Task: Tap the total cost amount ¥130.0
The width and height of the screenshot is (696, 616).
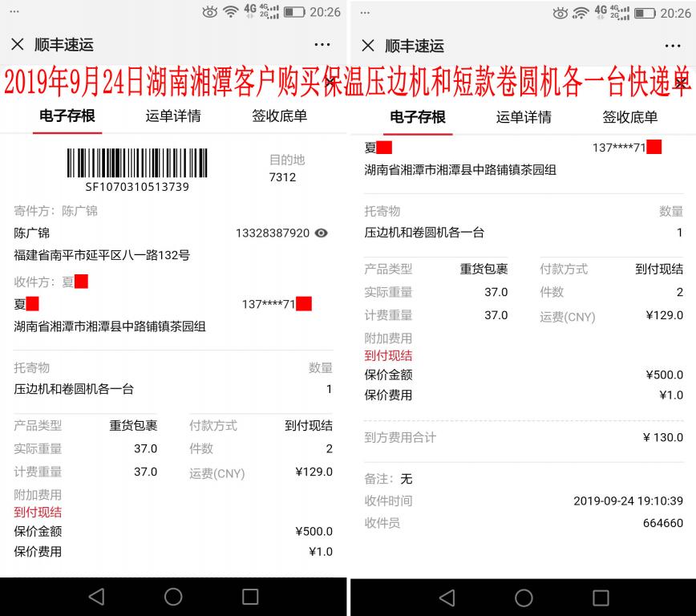Action: pyautogui.click(x=665, y=437)
